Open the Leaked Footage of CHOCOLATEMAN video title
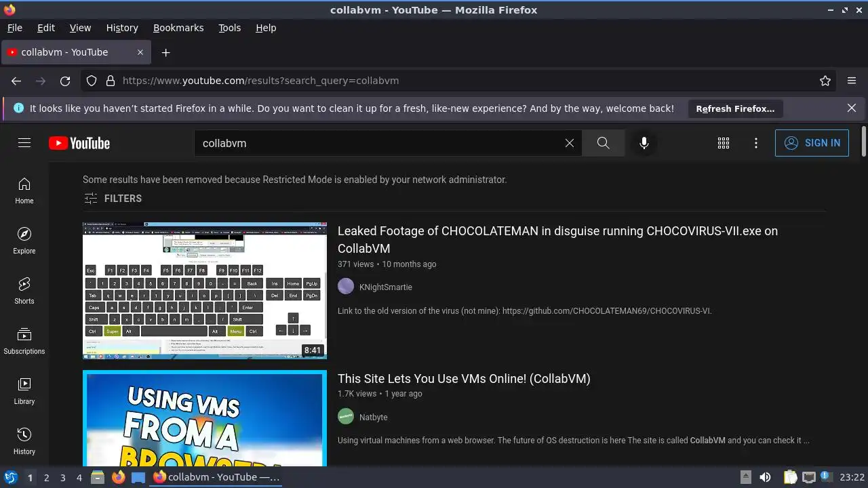Image resolution: width=868 pixels, height=488 pixels. coord(557,239)
